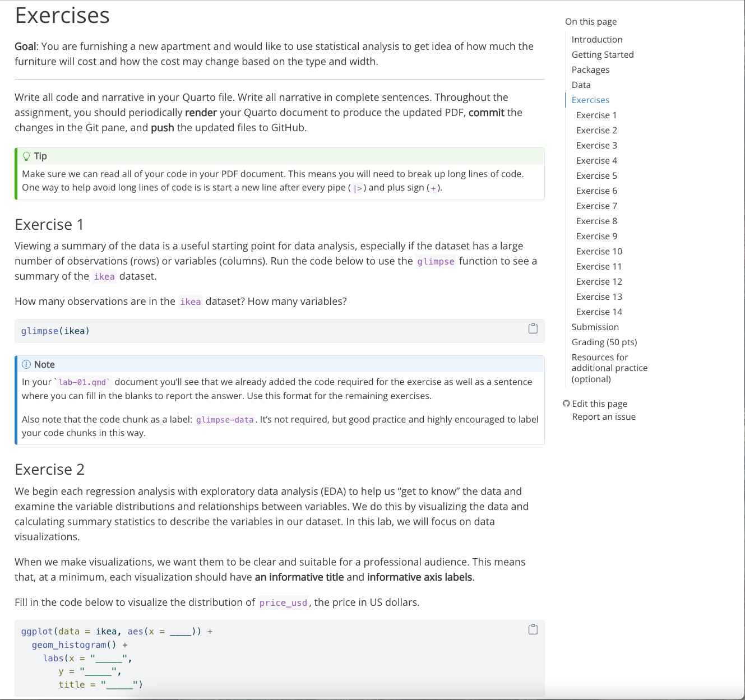Open Exercise 5 from the contents list

tap(596, 175)
